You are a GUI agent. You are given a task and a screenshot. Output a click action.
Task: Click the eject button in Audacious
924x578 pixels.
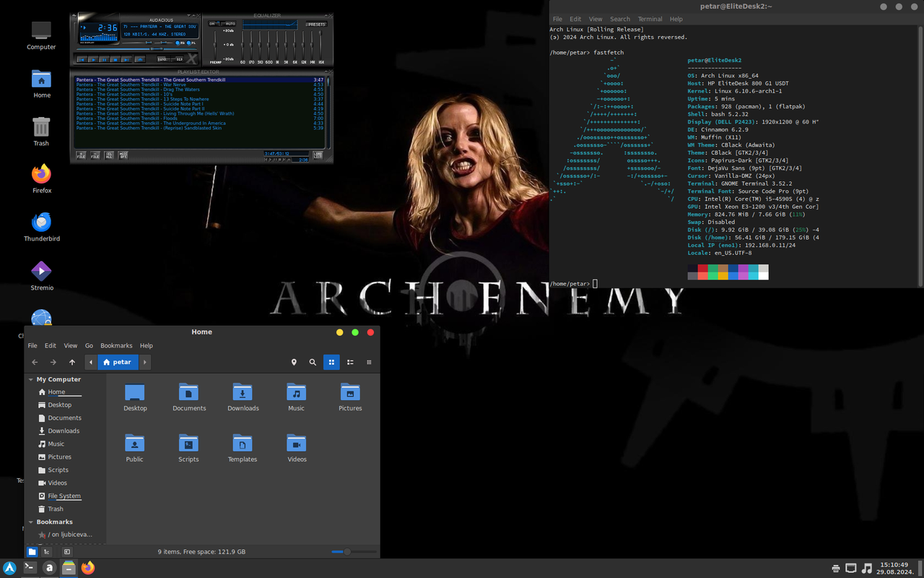[140, 60]
